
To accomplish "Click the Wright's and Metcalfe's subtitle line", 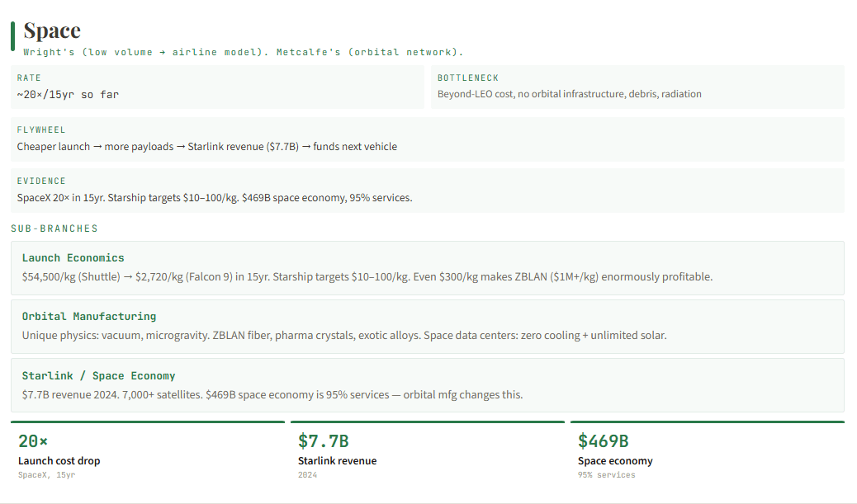I will point(244,52).
